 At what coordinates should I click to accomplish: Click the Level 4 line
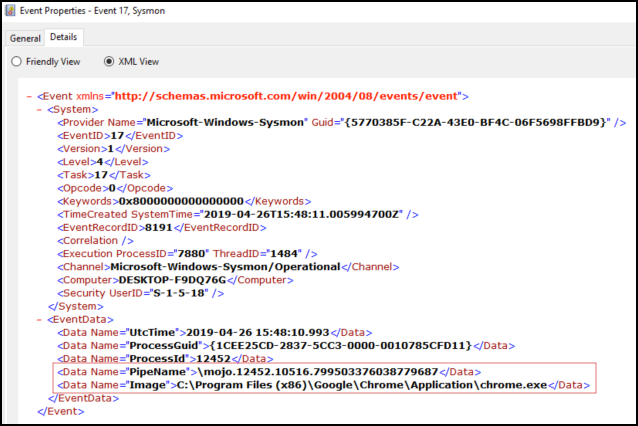(x=103, y=162)
